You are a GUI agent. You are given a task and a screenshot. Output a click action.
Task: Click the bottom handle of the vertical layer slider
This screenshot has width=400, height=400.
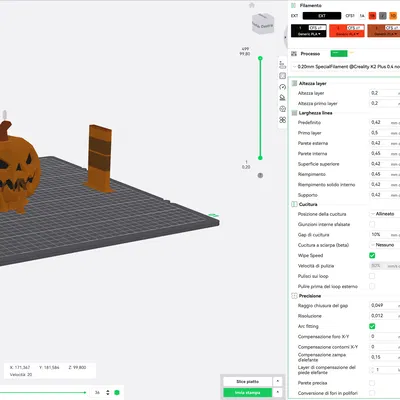pyautogui.click(x=260, y=158)
